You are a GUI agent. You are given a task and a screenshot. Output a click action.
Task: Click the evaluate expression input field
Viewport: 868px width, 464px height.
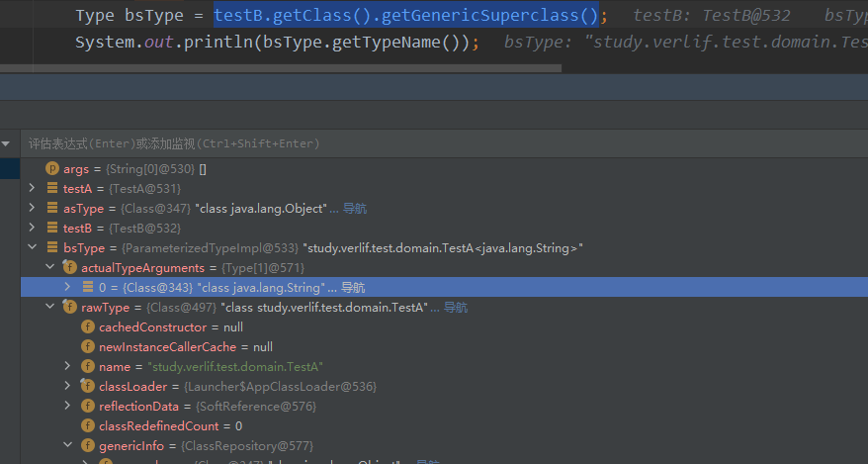395,143
